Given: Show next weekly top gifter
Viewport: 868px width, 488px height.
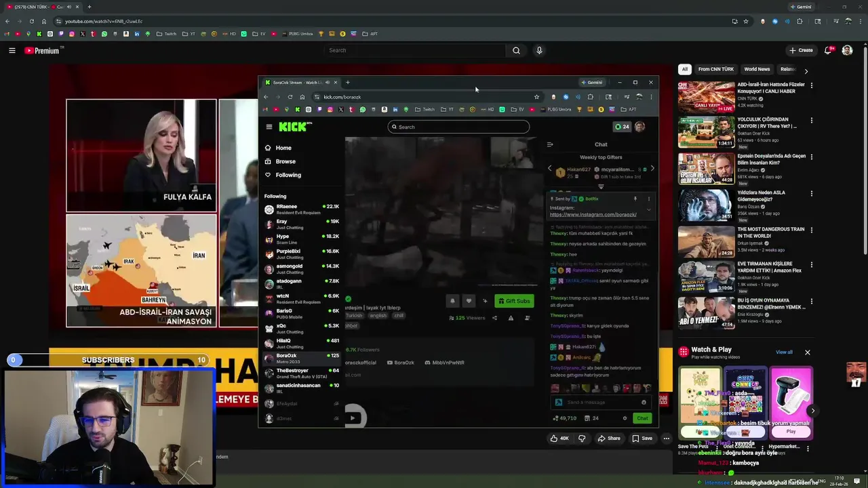Looking at the screenshot, I should [652, 169].
